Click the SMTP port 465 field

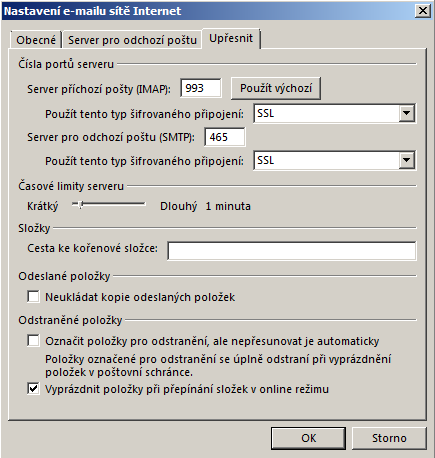pyautogui.click(x=225, y=137)
